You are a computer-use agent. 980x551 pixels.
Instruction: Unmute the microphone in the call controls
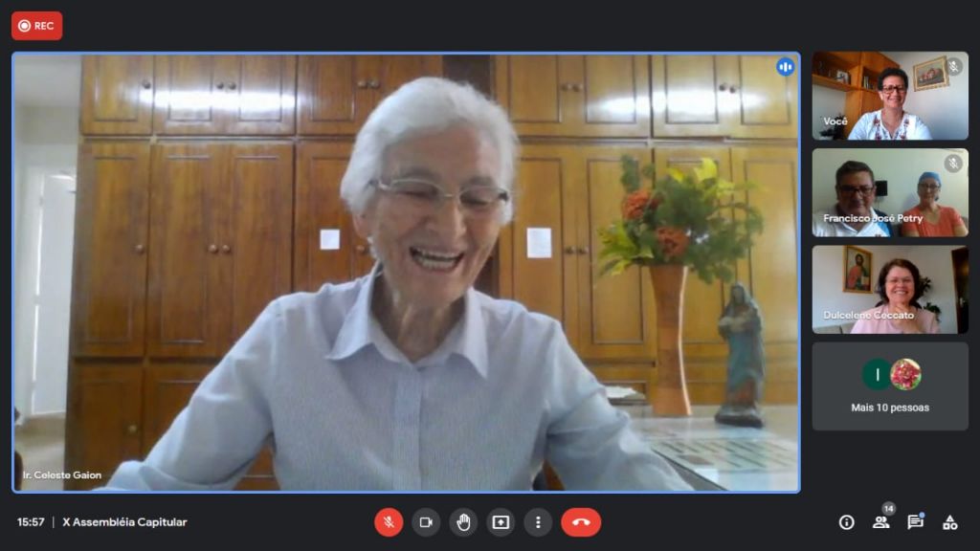[x=389, y=521]
